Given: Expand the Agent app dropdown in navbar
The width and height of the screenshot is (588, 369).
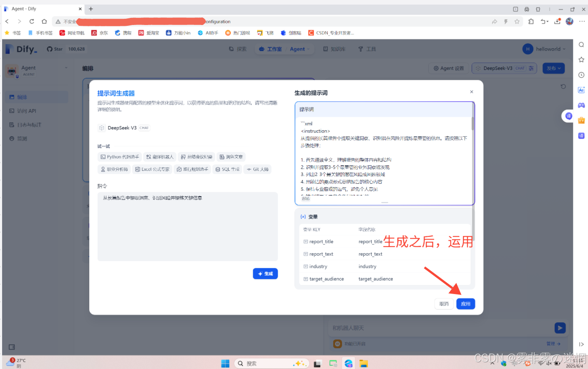Looking at the screenshot, I should [x=300, y=49].
